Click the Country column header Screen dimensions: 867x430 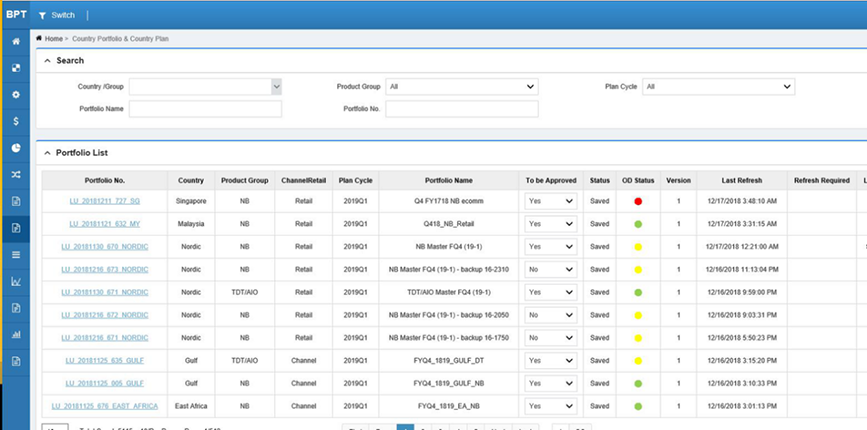191,180
